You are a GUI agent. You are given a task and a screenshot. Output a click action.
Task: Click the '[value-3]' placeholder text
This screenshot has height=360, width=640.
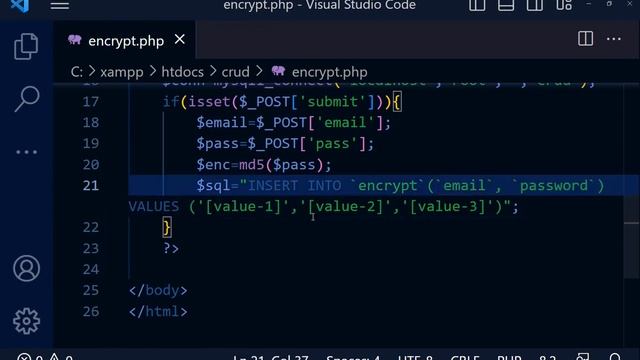coord(448,207)
